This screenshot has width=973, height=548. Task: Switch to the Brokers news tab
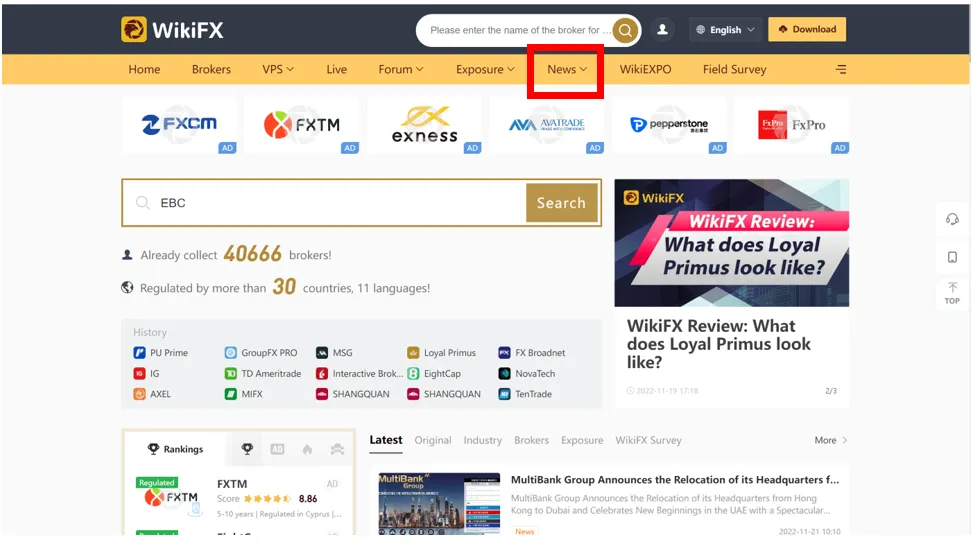click(x=531, y=440)
